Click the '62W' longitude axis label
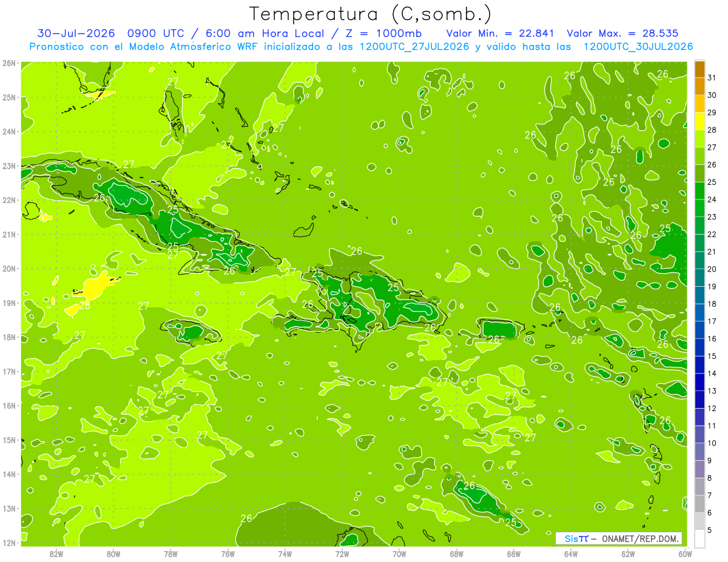This screenshot has height=562, width=728. [628, 554]
